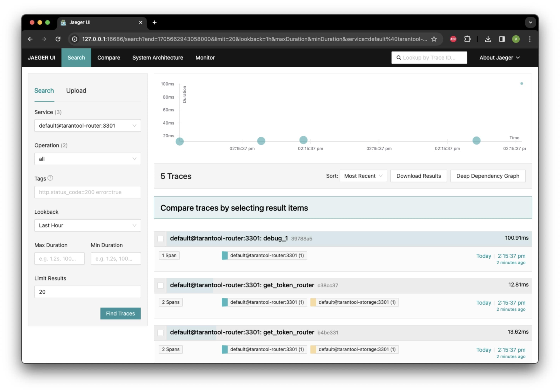The image size is (560, 392).
Task: Click the router service tag in b4be331 row
Action: click(x=264, y=349)
